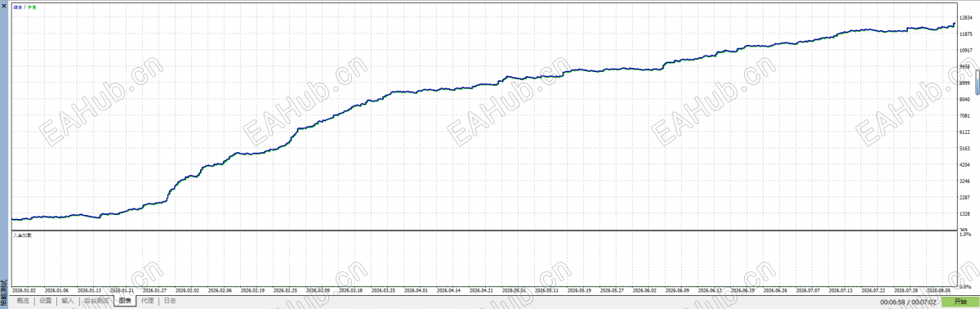Click the 2026.07.13 date label
The height and width of the screenshot is (309, 980).
pyautogui.click(x=841, y=289)
